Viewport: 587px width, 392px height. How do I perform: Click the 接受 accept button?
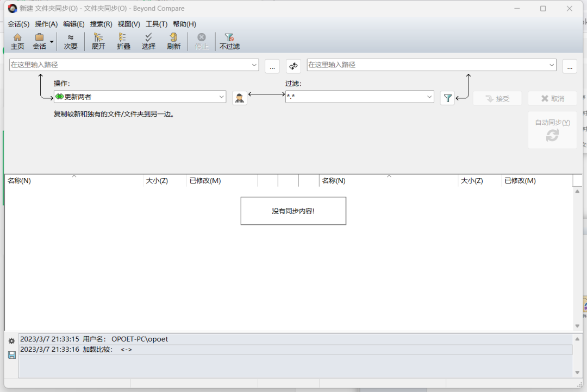coord(497,98)
